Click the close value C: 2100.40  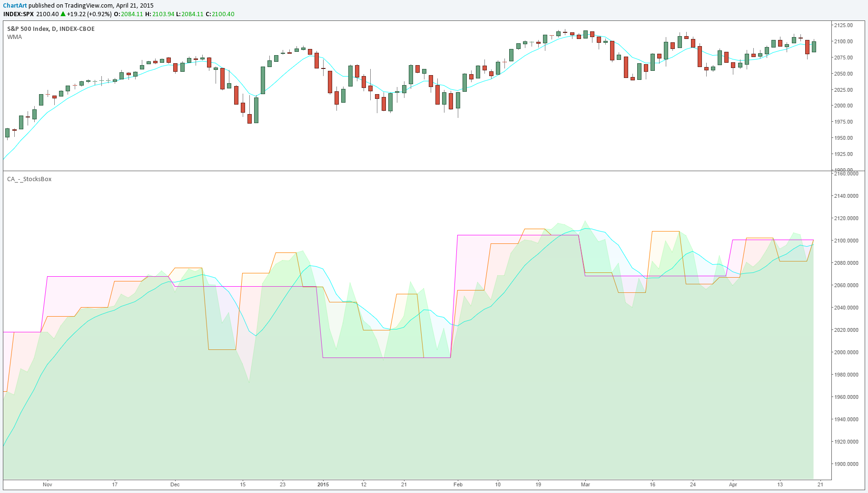[x=220, y=14]
